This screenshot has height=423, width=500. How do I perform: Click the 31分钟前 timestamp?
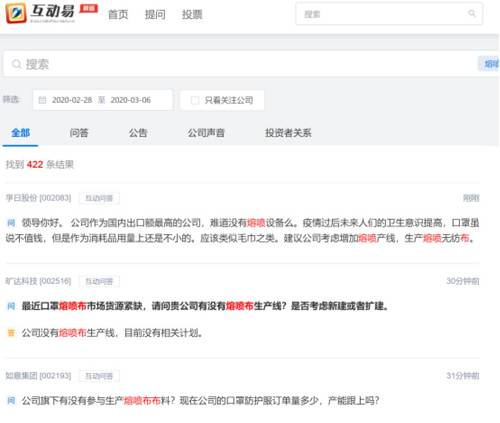pyautogui.click(x=463, y=376)
